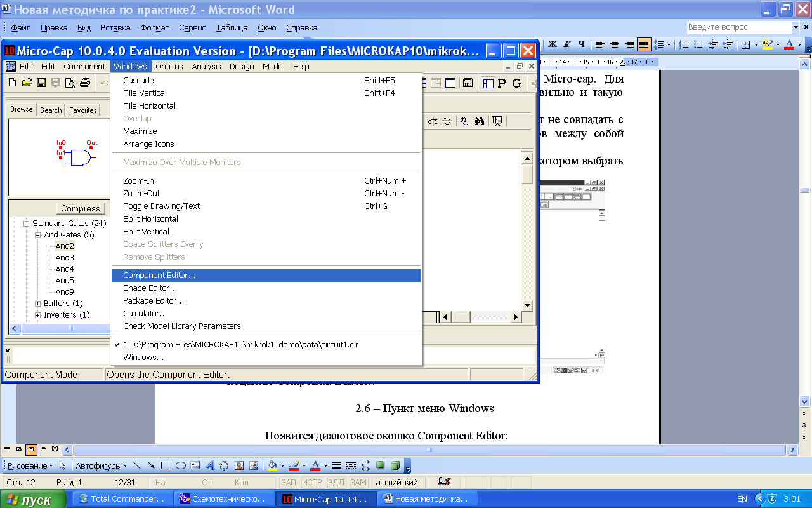
Task: Click bulleted list icon in Word
Action: 698,44
